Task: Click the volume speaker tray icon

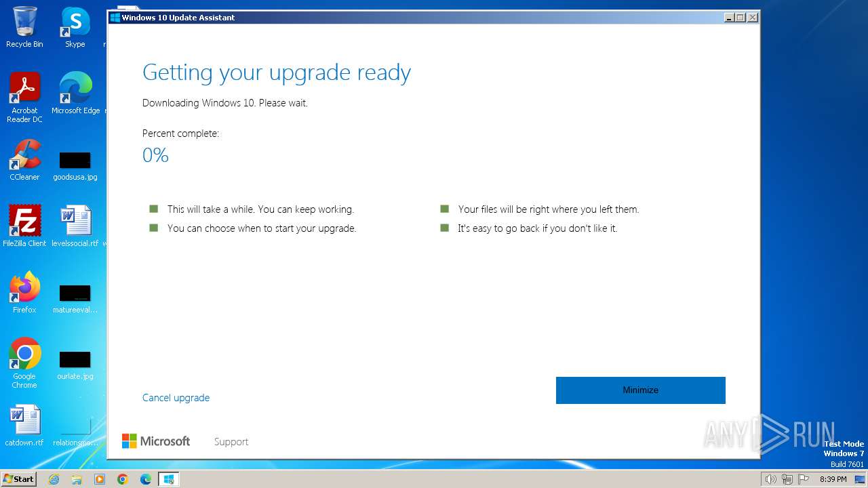Action: click(771, 479)
